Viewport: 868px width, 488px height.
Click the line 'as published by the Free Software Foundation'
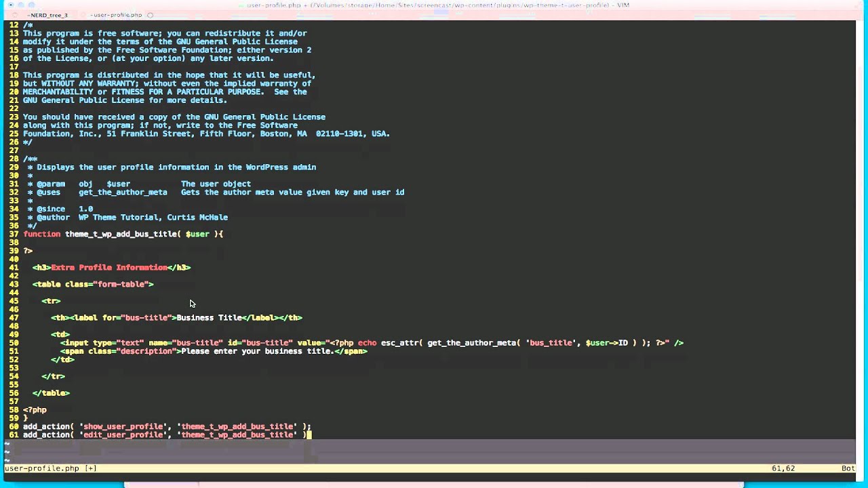coord(167,50)
